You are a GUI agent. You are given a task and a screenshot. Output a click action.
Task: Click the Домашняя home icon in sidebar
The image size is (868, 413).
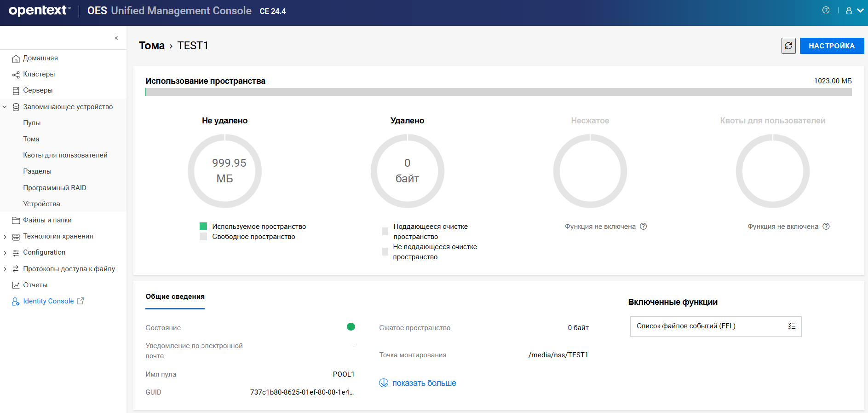(16, 58)
